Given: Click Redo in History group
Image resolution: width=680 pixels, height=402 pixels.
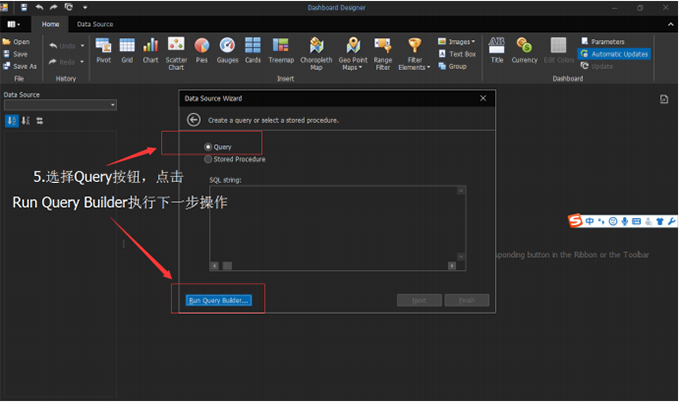Looking at the screenshot, I should point(63,62).
